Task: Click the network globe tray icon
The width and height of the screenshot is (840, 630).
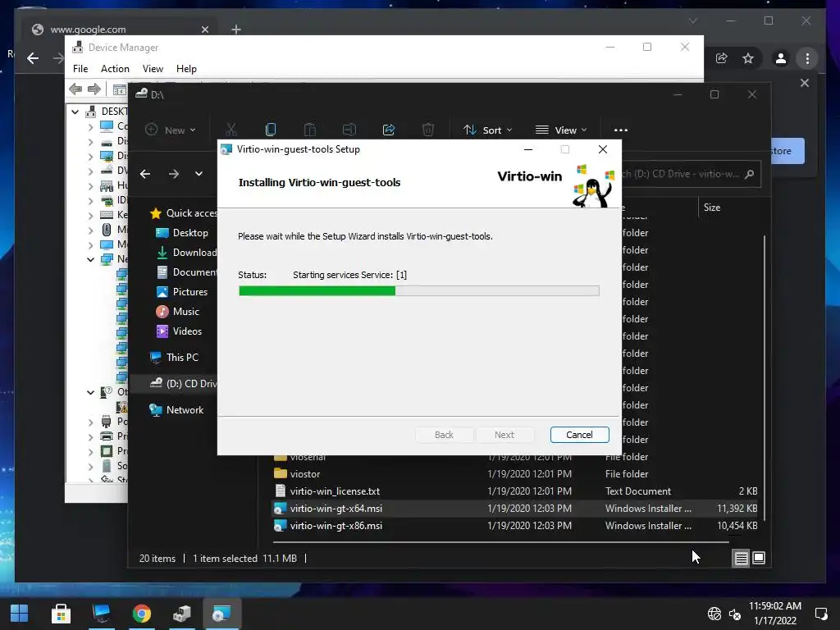Action: (714, 614)
